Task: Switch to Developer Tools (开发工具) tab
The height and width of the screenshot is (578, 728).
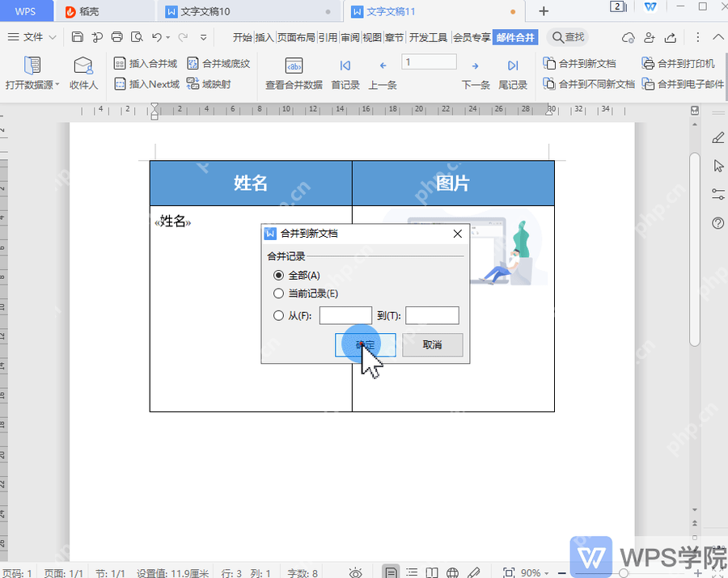Action: (428, 37)
